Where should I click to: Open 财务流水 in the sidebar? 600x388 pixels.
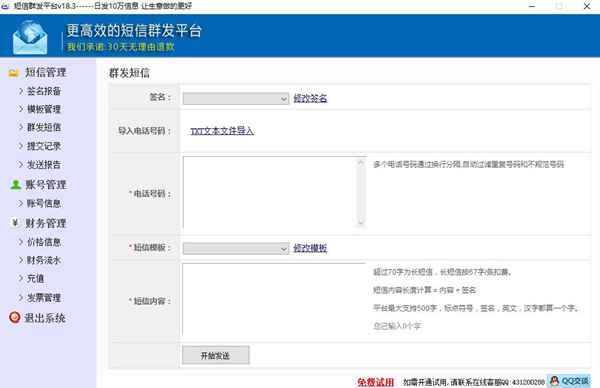pos(44,261)
